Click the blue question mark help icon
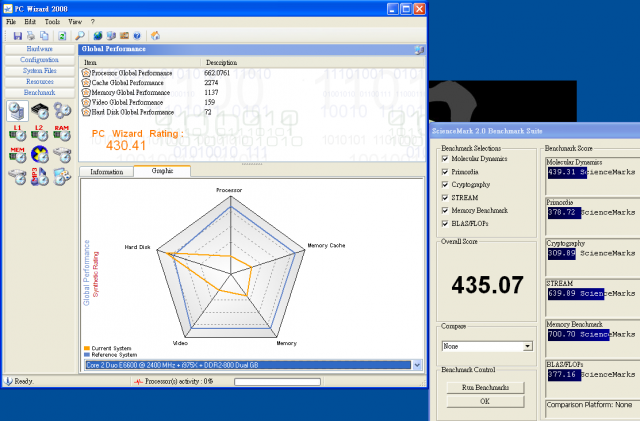 137,36
